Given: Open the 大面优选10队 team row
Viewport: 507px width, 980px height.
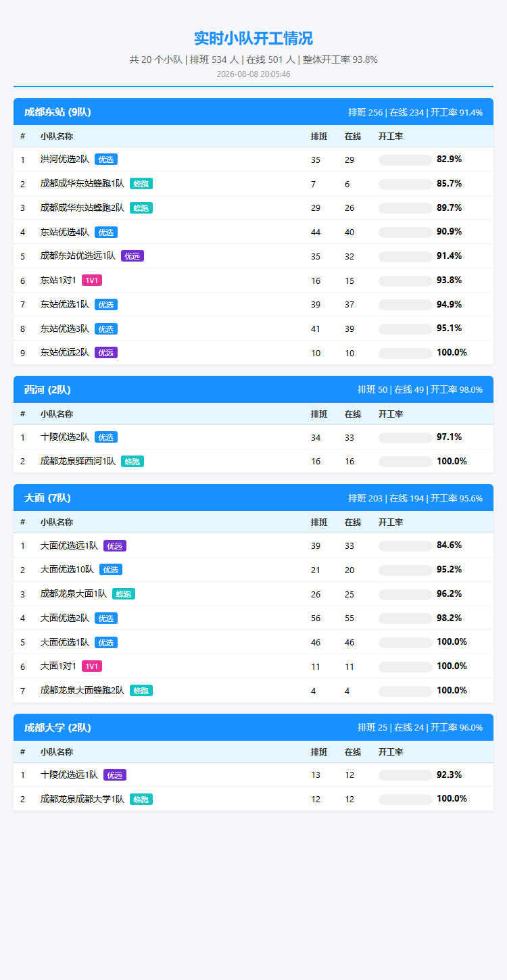Looking at the screenshot, I should click(254, 570).
